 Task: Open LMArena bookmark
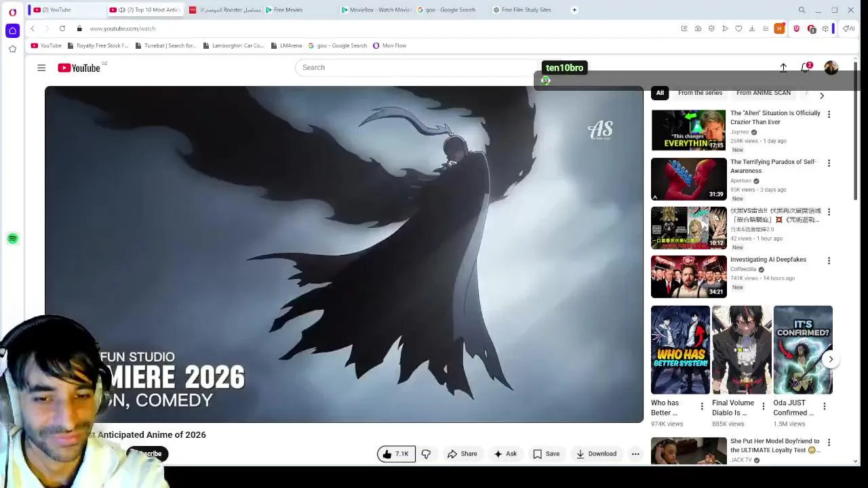pos(286,45)
